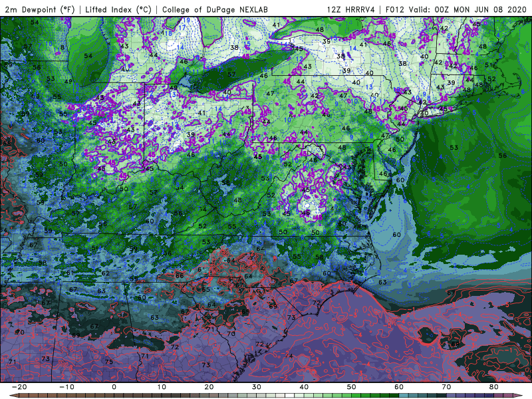Screen dimensions: 532x399
Task: Click the 40 label on the color scale
Action: pyautogui.click(x=304, y=387)
